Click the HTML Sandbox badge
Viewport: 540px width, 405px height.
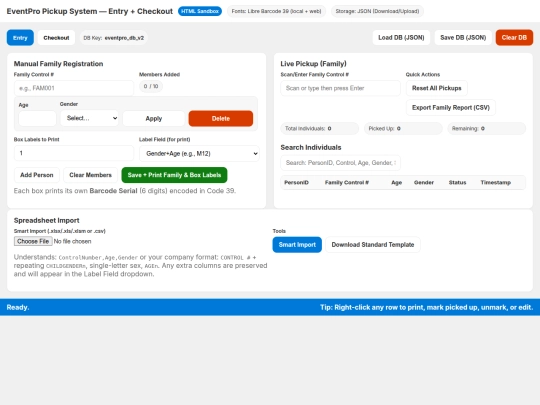[x=200, y=11]
